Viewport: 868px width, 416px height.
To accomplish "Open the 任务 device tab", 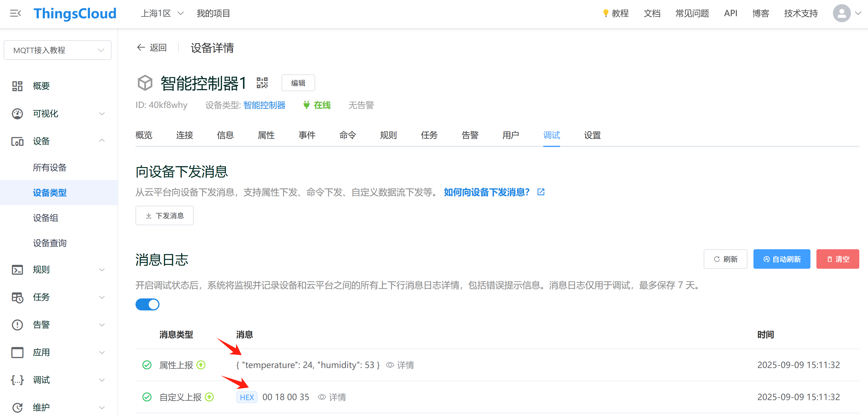I will coord(429,135).
